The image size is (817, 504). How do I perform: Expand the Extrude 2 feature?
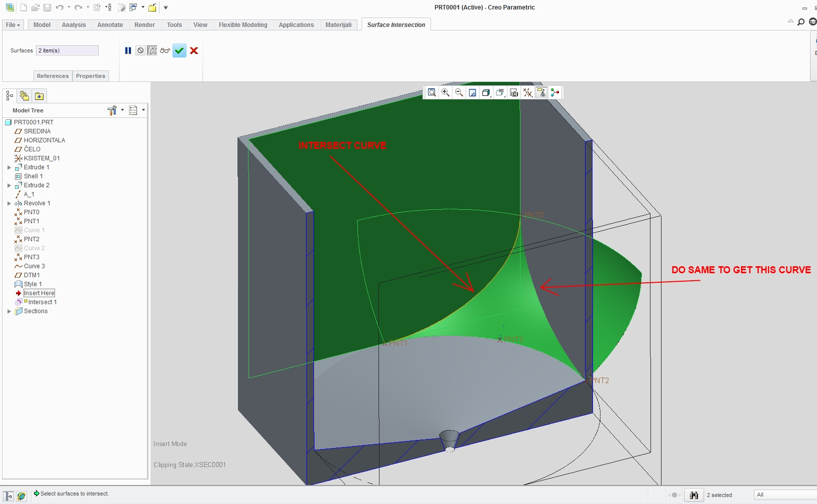click(9, 185)
